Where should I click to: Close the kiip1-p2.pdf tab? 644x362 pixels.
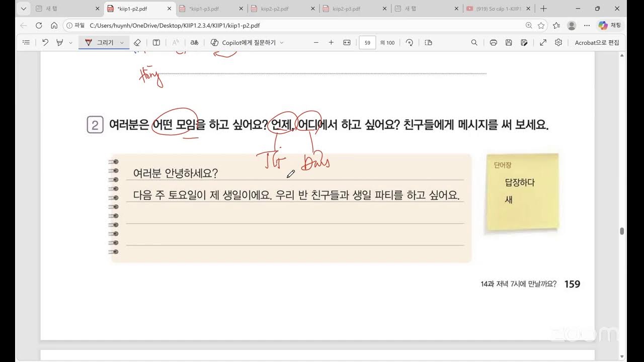tap(169, 9)
